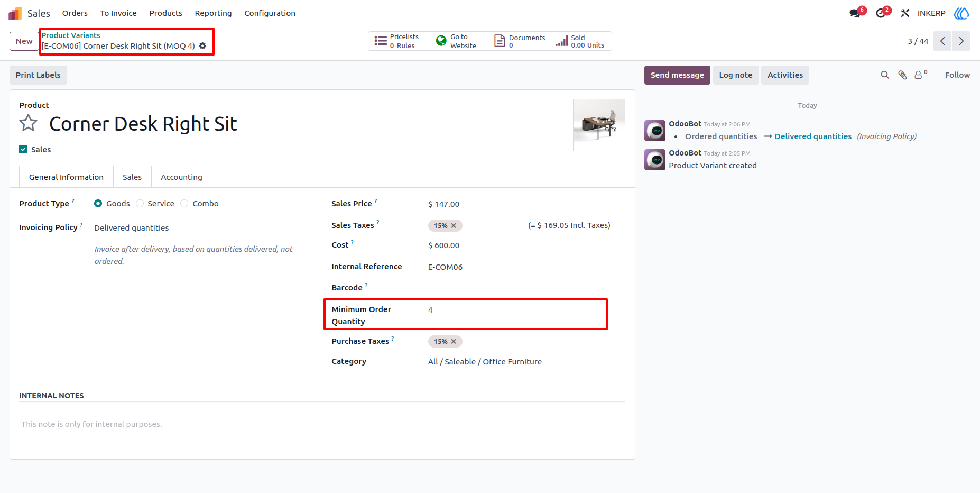Open the Sold units chart button
Viewport: 980px width, 493px height.
tap(581, 41)
